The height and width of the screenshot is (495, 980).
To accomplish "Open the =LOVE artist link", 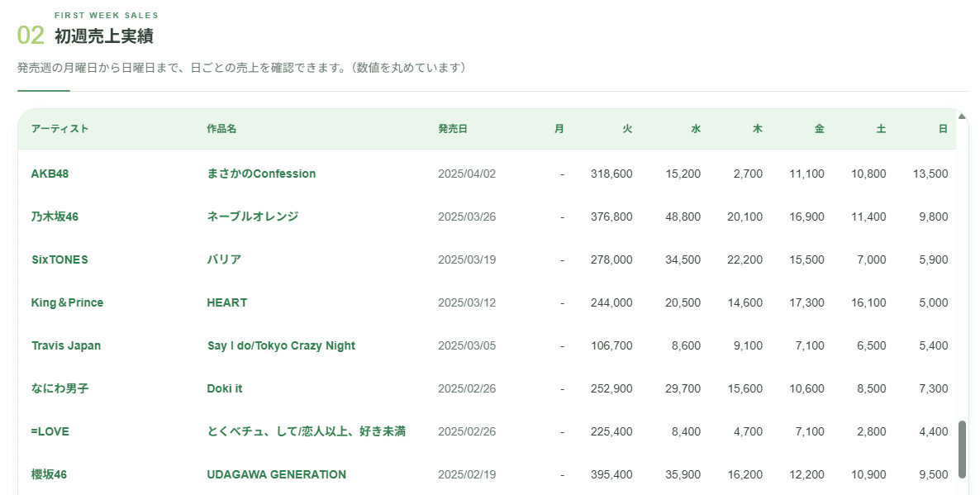I will [x=50, y=431].
